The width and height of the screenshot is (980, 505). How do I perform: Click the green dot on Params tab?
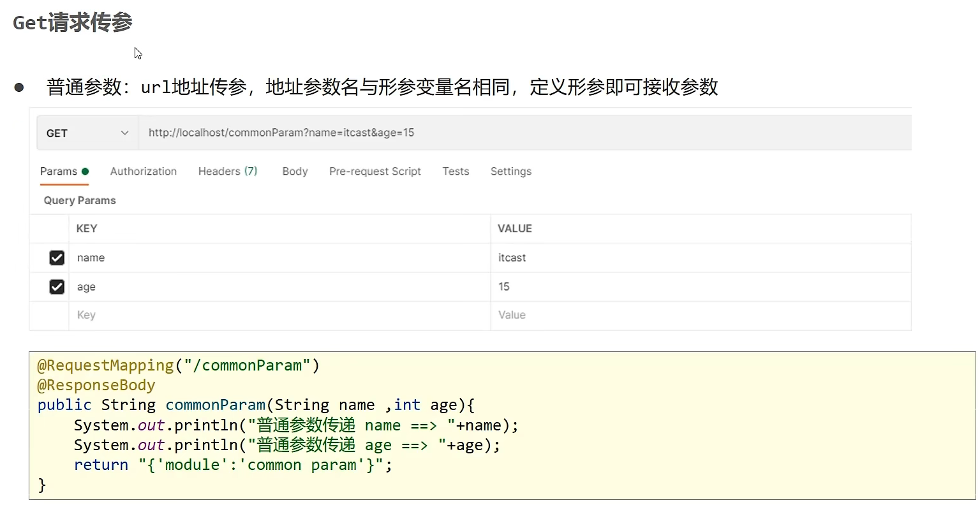[x=85, y=172]
